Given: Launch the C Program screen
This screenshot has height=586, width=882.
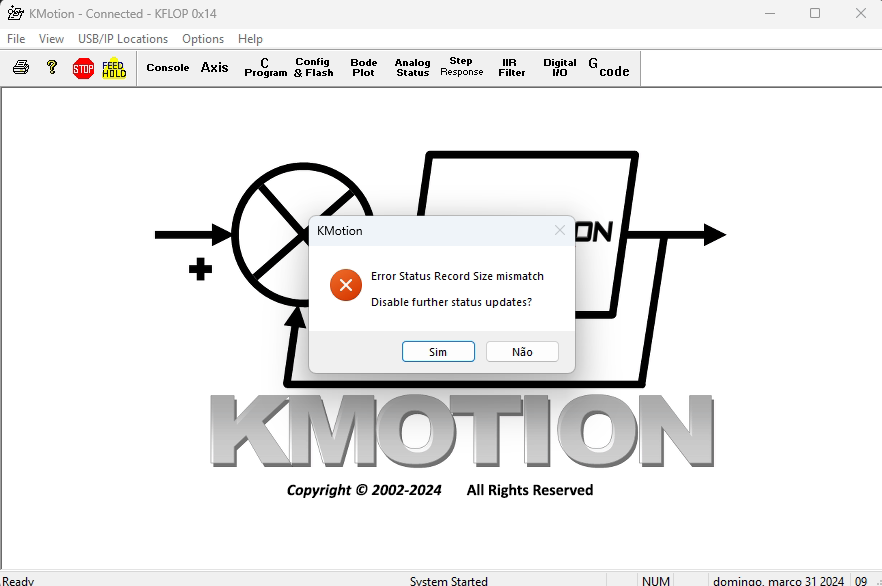Looking at the screenshot, I should [x=265, y=68].
